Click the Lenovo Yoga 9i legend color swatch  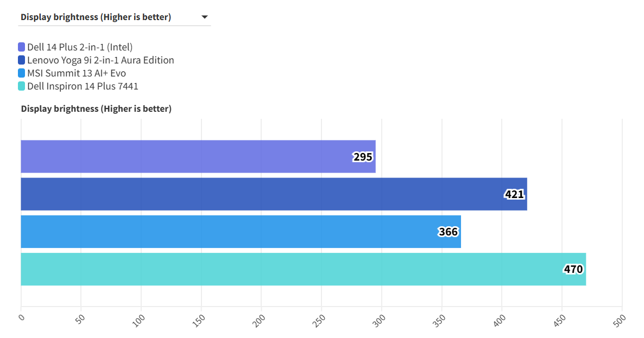[22, 60]
